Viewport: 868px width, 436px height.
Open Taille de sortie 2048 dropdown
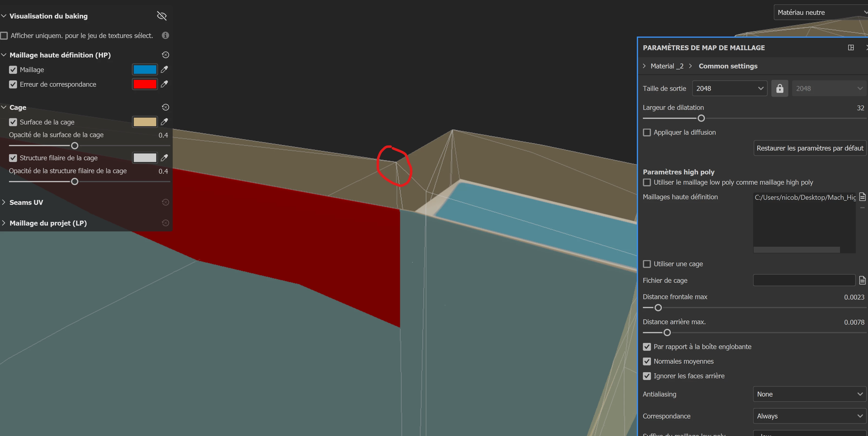(730, 88)
